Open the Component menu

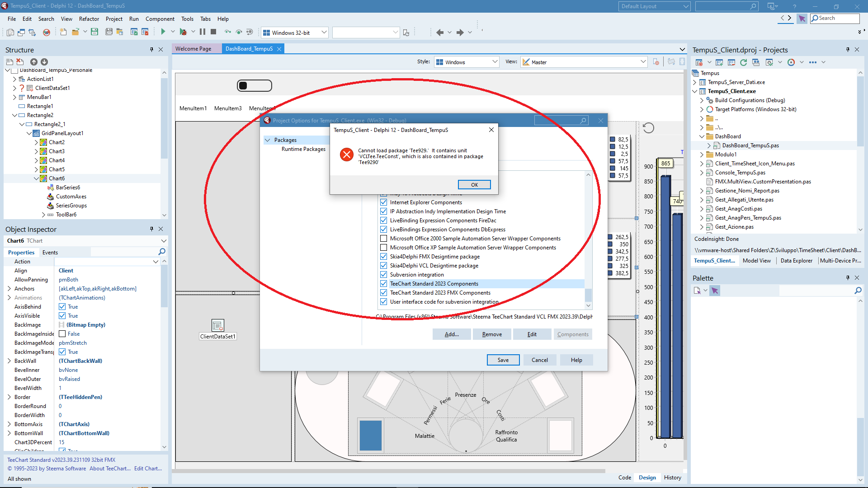click(x=160, y=19)
